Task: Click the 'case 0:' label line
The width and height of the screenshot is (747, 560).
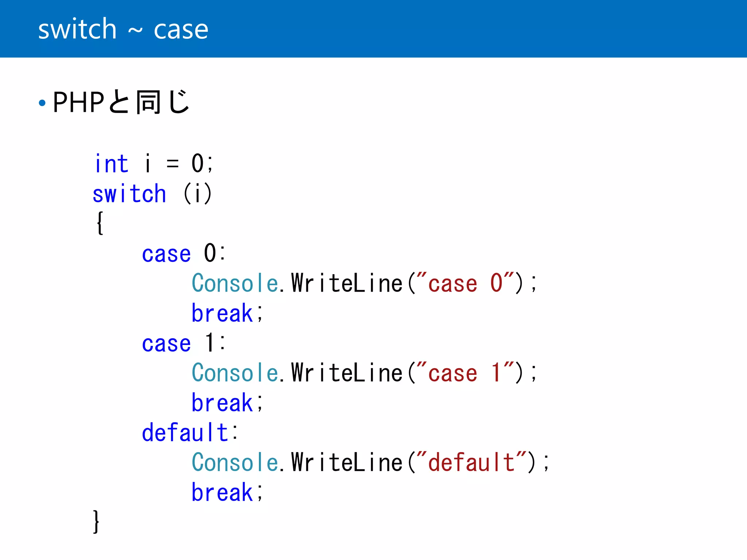Action: (184, 253)
